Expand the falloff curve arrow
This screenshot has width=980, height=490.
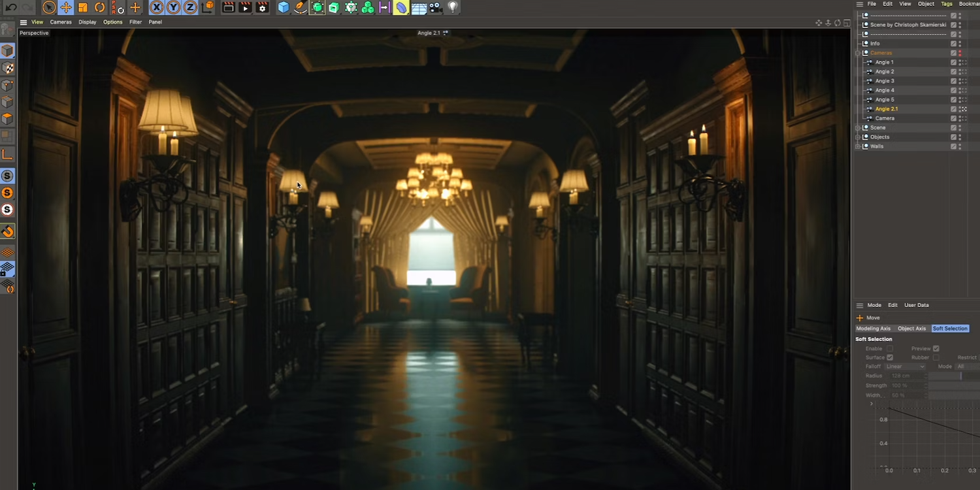coord(872,404)
